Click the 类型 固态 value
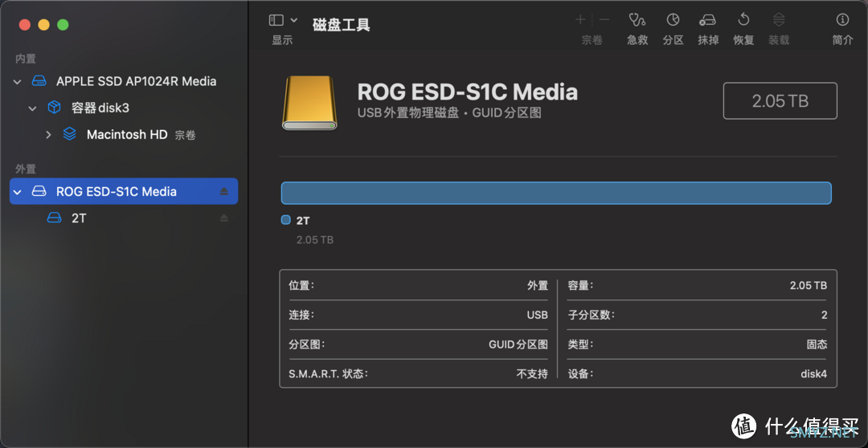868x448 pixels. [817, 344]
